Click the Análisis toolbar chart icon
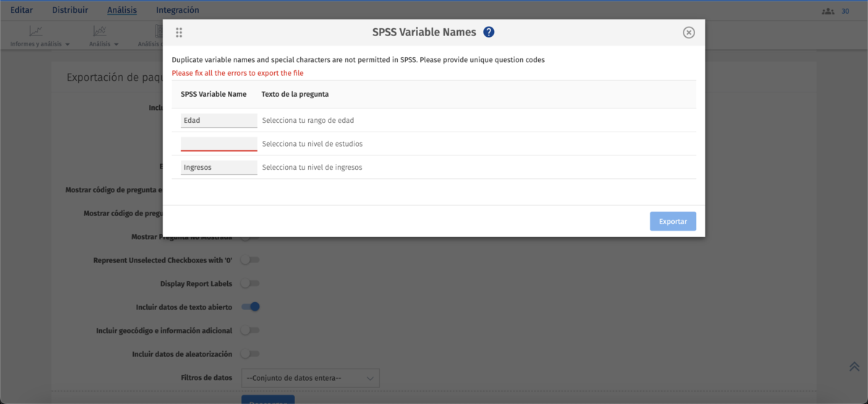Image resolution: width=868 pixels, height=404 pixels. (x=100, y=31)
